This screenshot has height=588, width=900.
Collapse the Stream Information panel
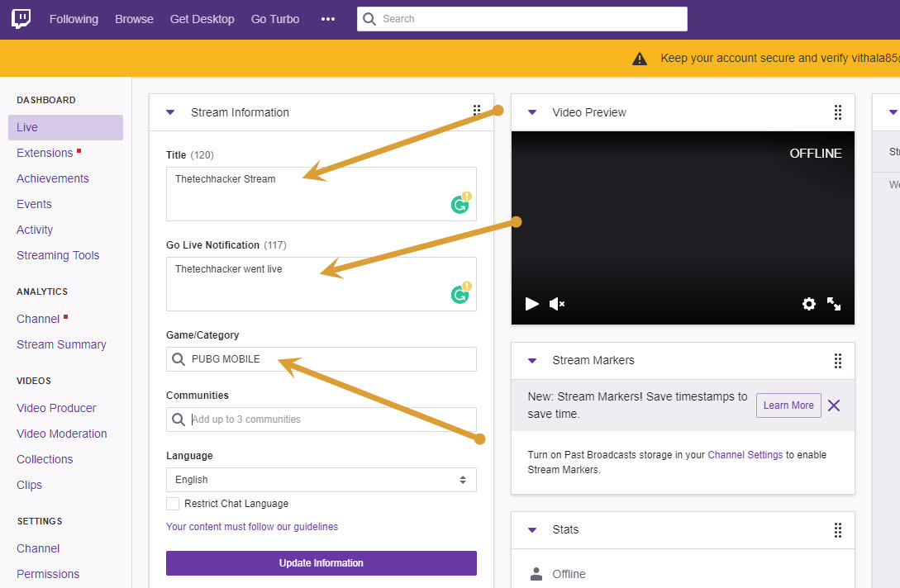click(170, 112)
